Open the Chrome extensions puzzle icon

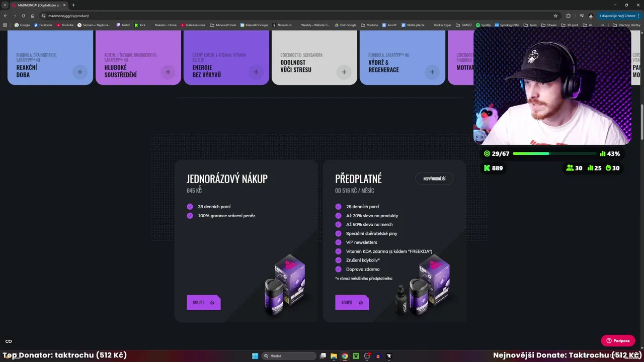[569, 16]
